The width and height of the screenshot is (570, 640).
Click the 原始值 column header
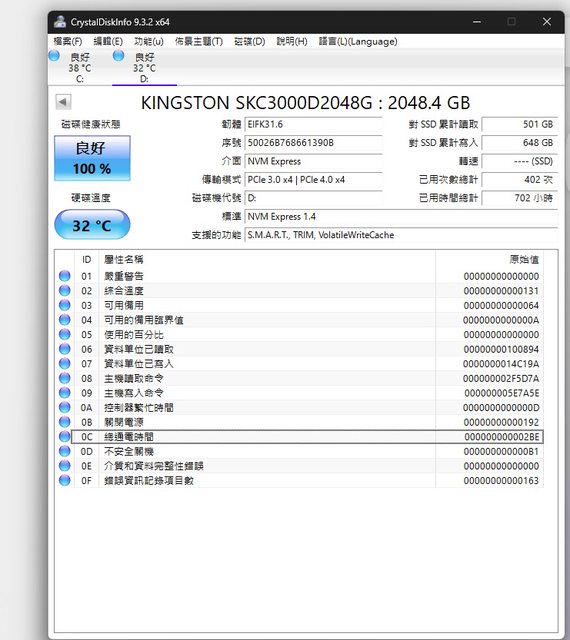pyautogui.click(x=489, y=260)
